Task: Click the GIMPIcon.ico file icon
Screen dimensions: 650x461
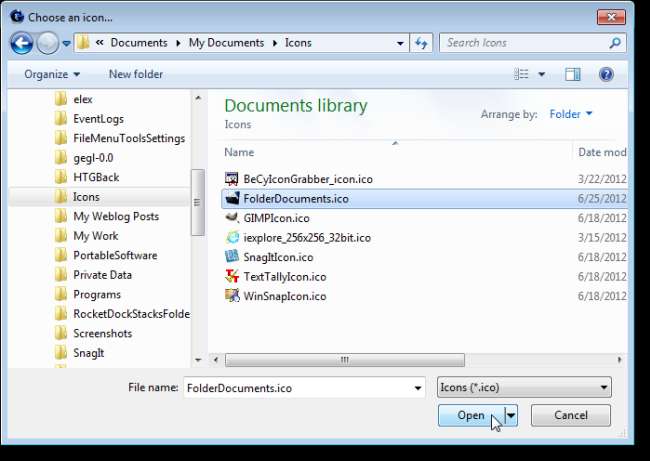Action: (232, 218)
